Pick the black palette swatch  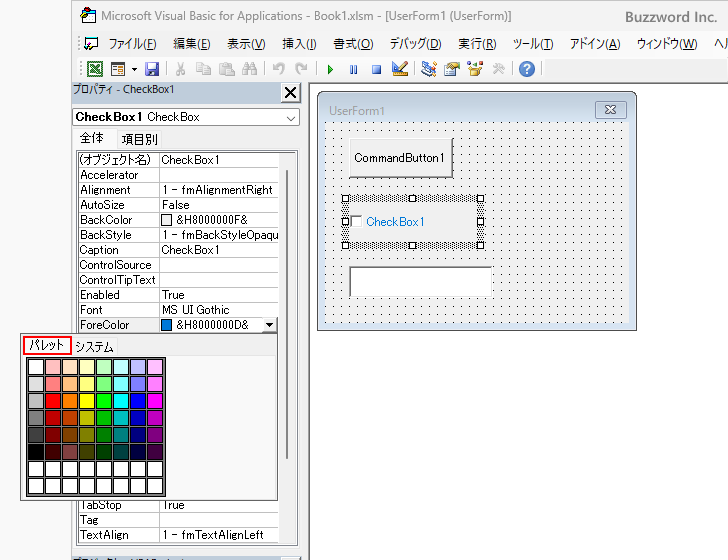click(36, 452)
